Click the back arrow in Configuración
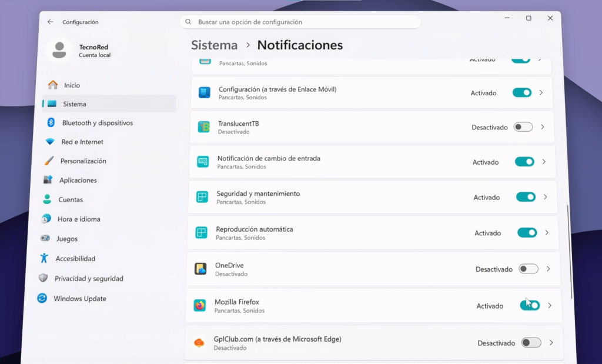602x364 pixels. coord(51,22)
